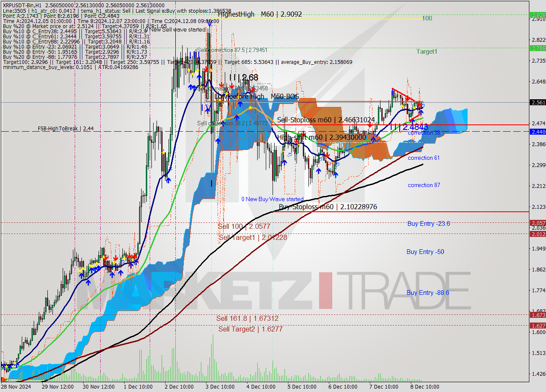The width and height of the screenshot is (546, 392).
Task: Select the 'Sell 161.8 | 1.67312' label
Action: pyautogui.click(x=247, y=318)
